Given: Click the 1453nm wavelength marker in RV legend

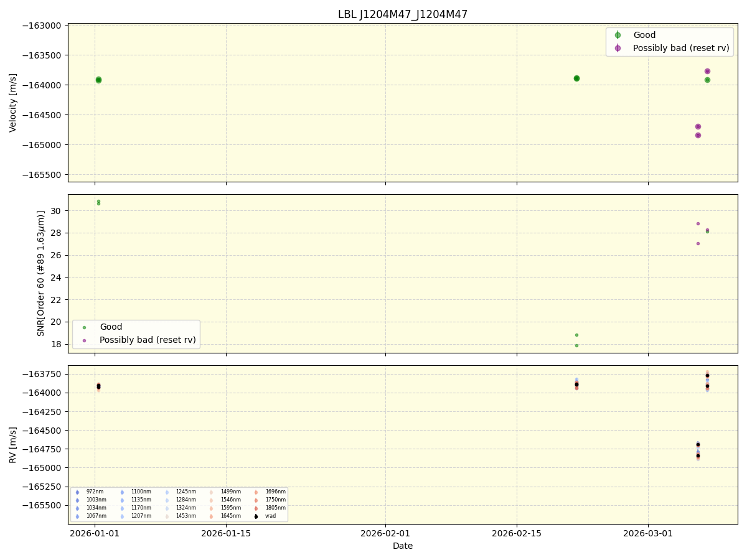Looking at the screenshot, I should coord(166,515).
